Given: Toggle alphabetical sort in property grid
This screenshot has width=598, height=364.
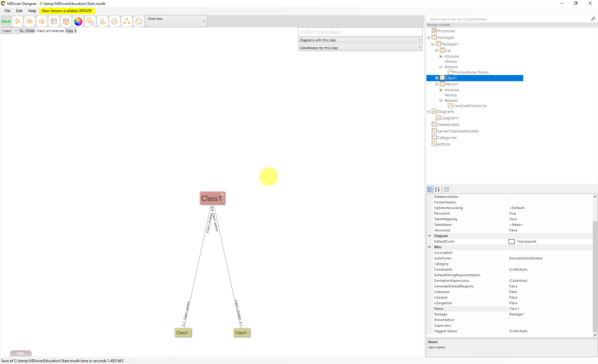Looking at the screenshot, I should point(437,189).
